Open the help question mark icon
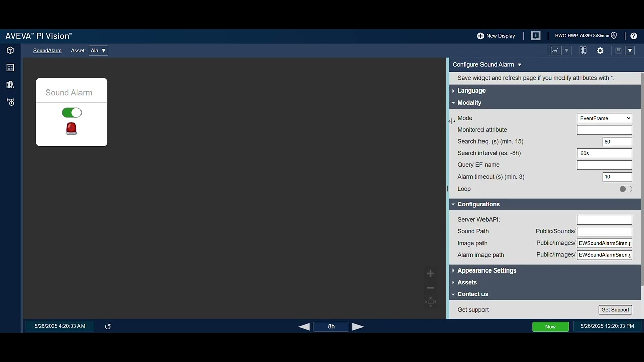Screen dimensions: 644x362 [x=634, y=36]
